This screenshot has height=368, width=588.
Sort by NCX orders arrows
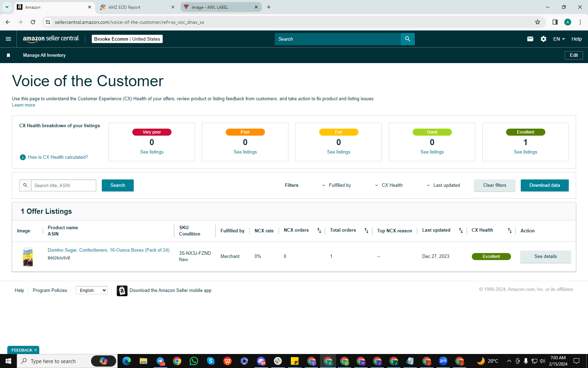[x=319, y=230]
